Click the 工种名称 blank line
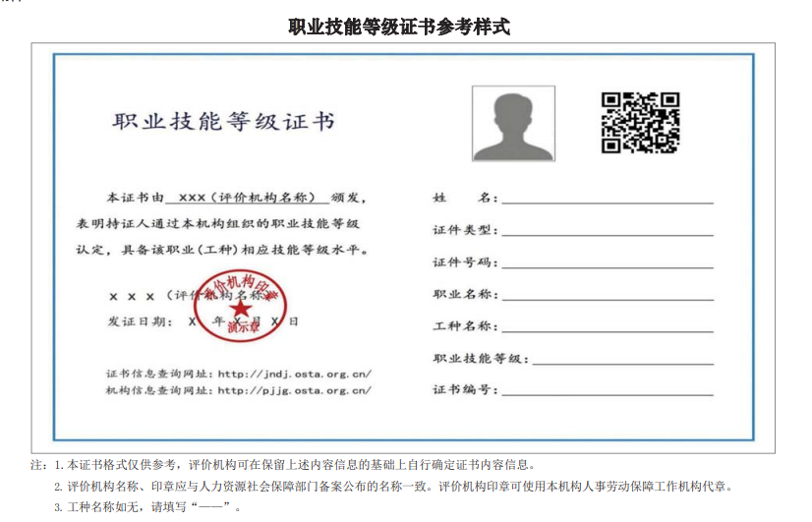812x522 pixels. [608, 331]
